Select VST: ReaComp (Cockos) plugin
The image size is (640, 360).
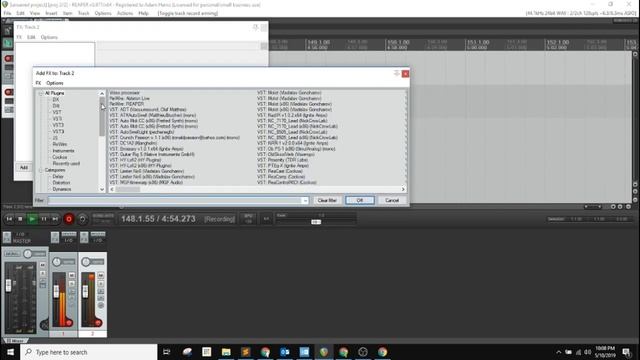pyautogui.click(x=281, y=177)
